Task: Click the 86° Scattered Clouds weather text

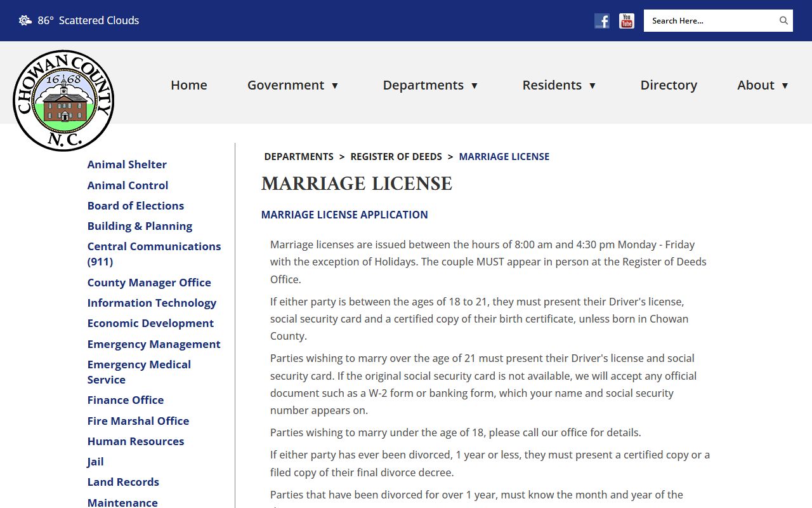Action: [88, 20]
